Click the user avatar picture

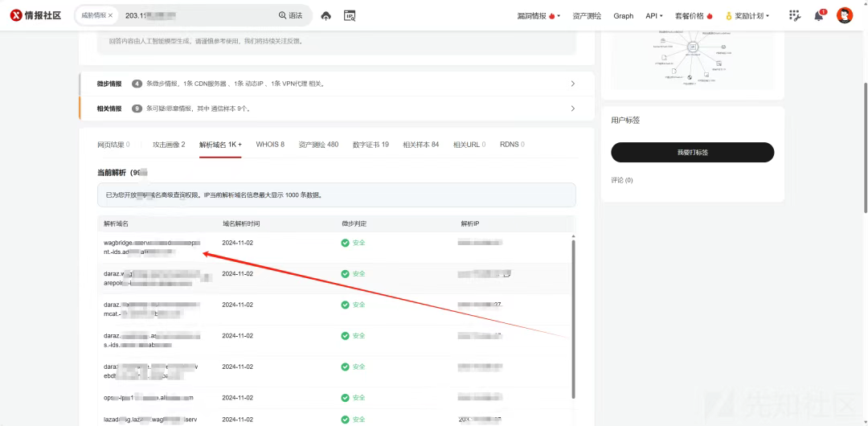click(x=844, y=15)
